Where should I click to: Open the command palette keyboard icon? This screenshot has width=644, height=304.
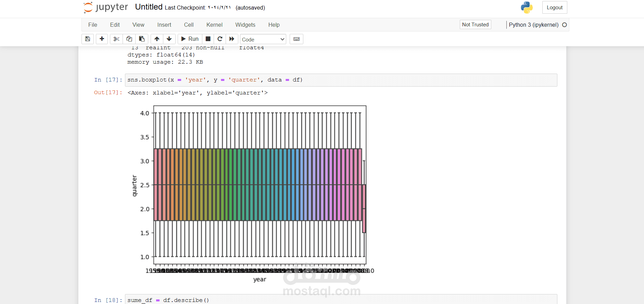click(296, 39)
